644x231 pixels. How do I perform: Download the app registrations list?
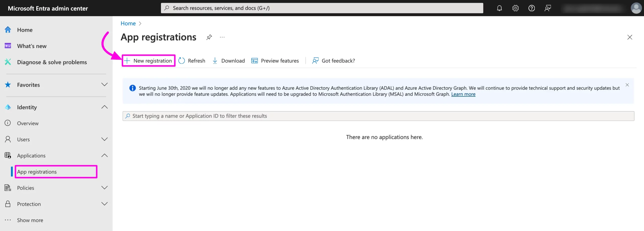[x=229, y=61]
